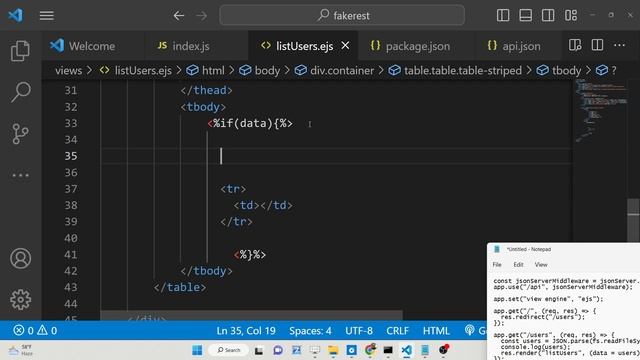The width and height of the screenshot is (640, 360).
Task: Go forward with the right arrow
Action: click(x=202, y=16)
